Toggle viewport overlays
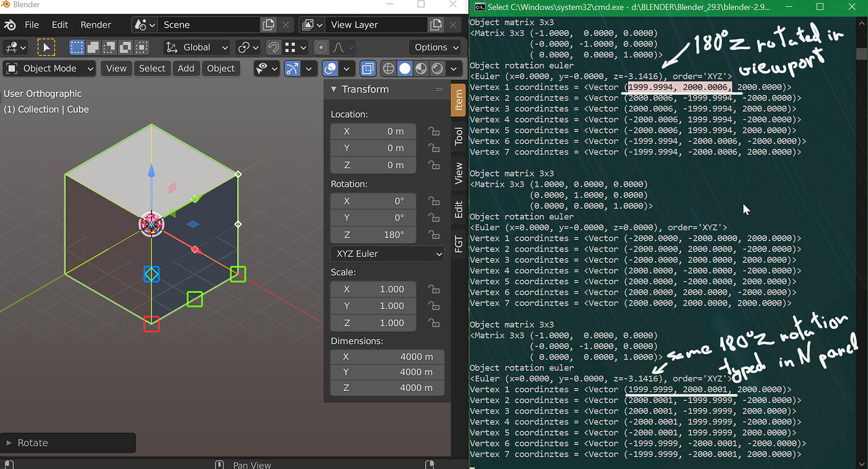 click(x=330, y=69)
